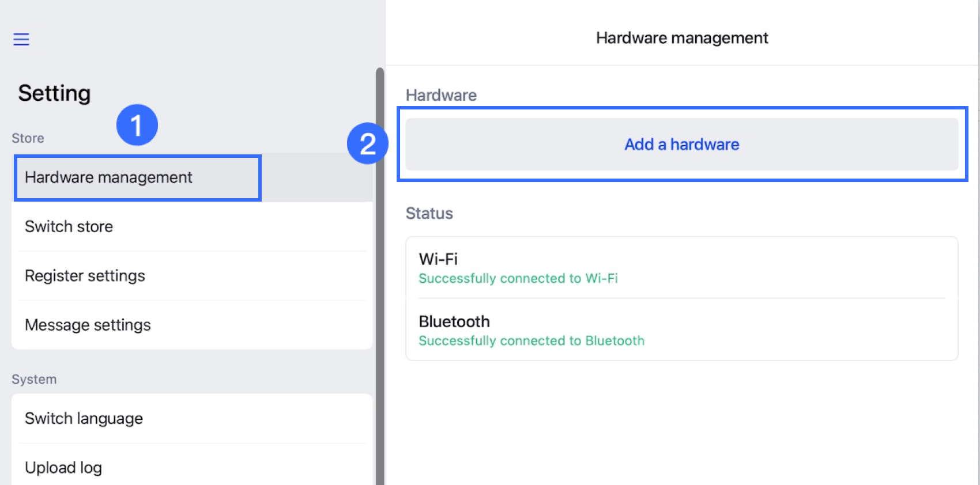Image resolution: width=980 pixels, height=485 pixels.
Task: Select the Bluetooth status entry
Action: [454, 321]
